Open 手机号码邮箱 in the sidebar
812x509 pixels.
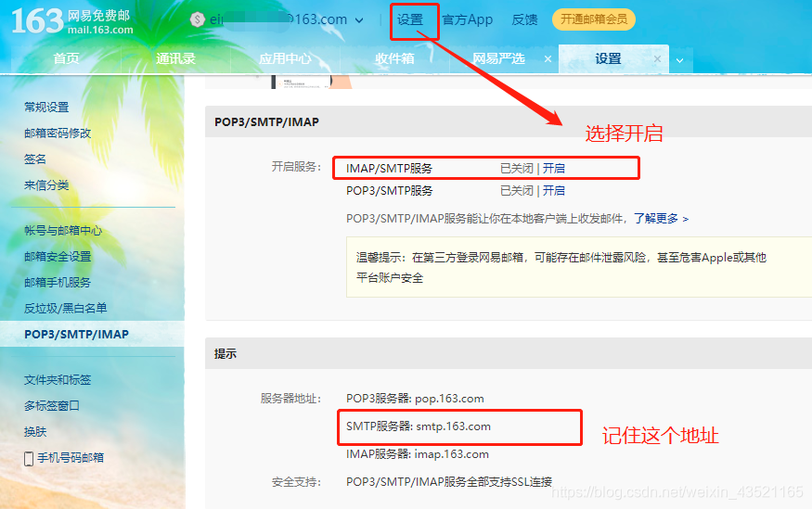(71, 458)
